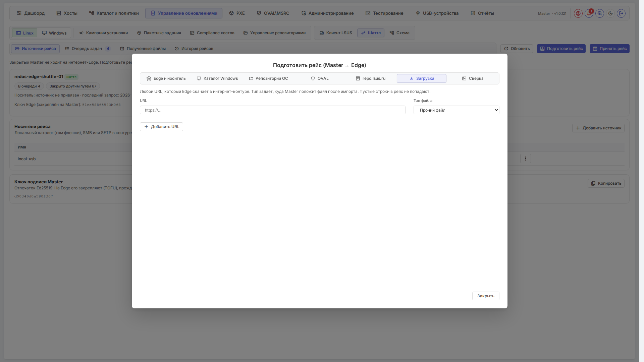Click Добавить URL button

click(x=161, y=127)
